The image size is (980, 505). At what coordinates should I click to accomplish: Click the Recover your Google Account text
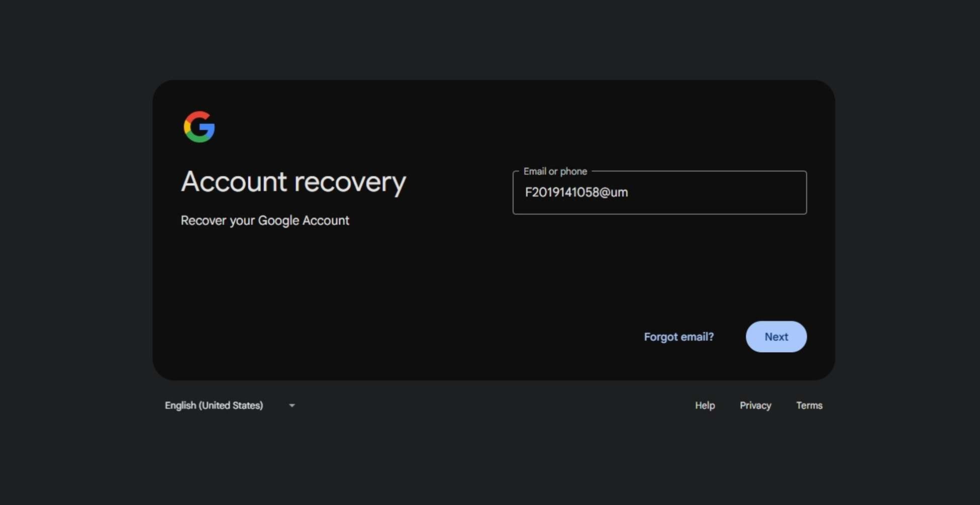click(265, 221)
